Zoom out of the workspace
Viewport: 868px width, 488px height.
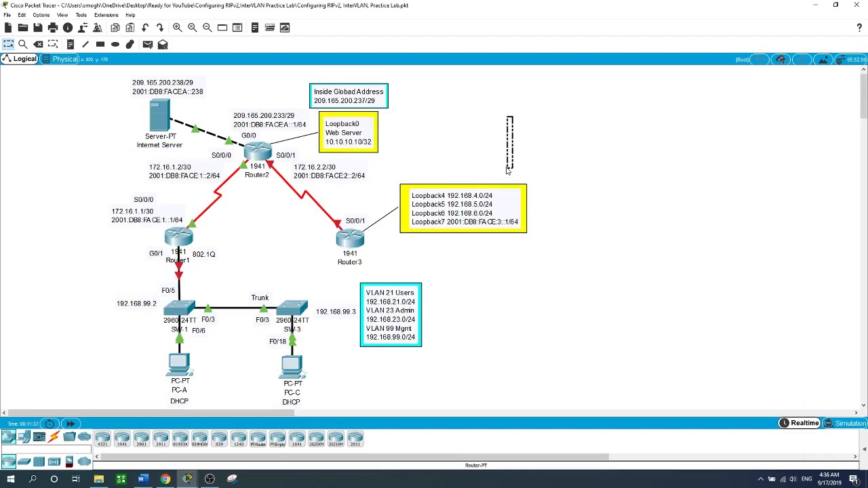coord(207,28)
